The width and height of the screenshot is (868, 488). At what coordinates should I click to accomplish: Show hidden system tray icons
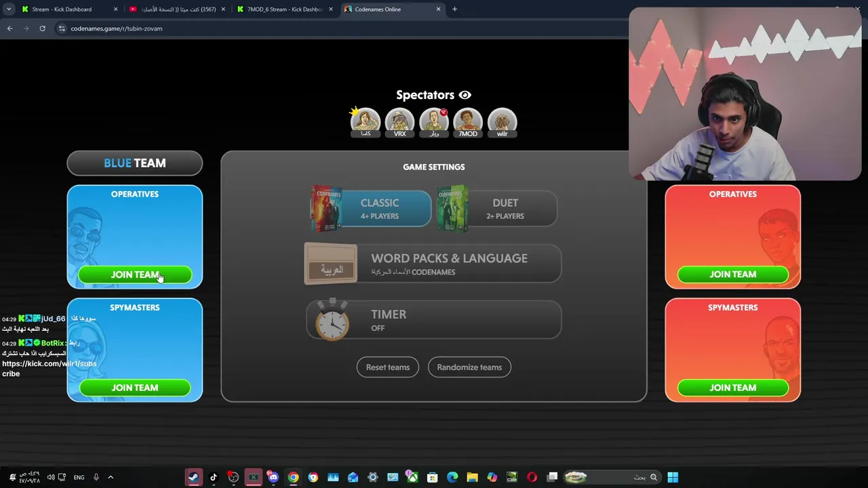tap(111, 477)
